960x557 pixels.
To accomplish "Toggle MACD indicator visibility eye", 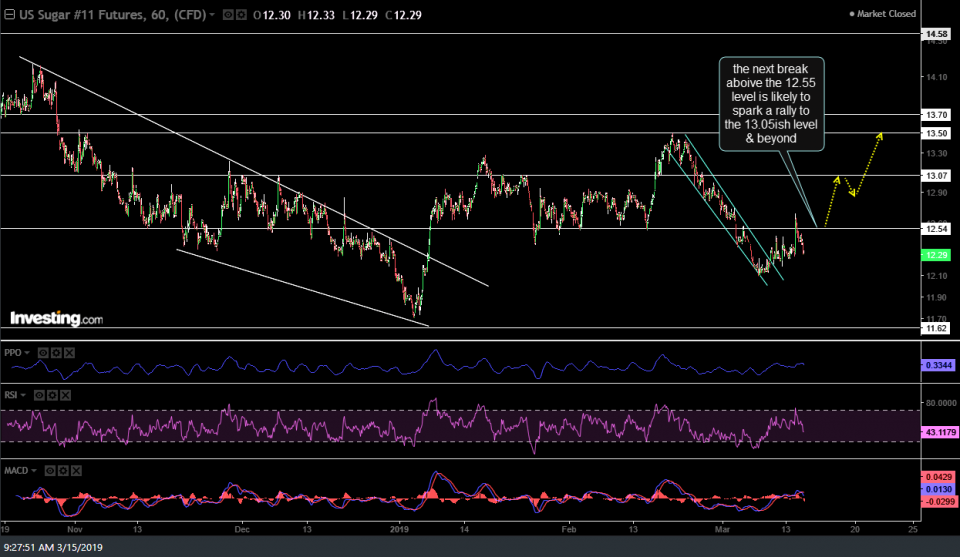I will [51, 470].
